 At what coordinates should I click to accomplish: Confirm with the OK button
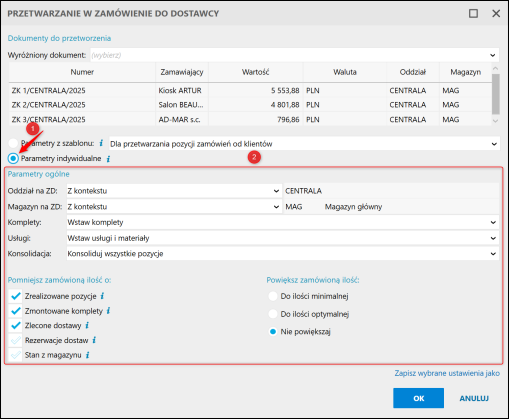pos(418,398)
